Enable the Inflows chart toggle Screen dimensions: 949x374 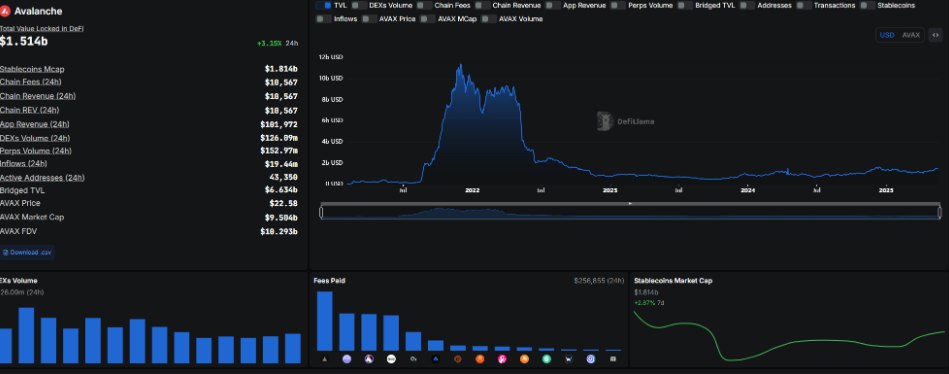click(x=323, y=19)
